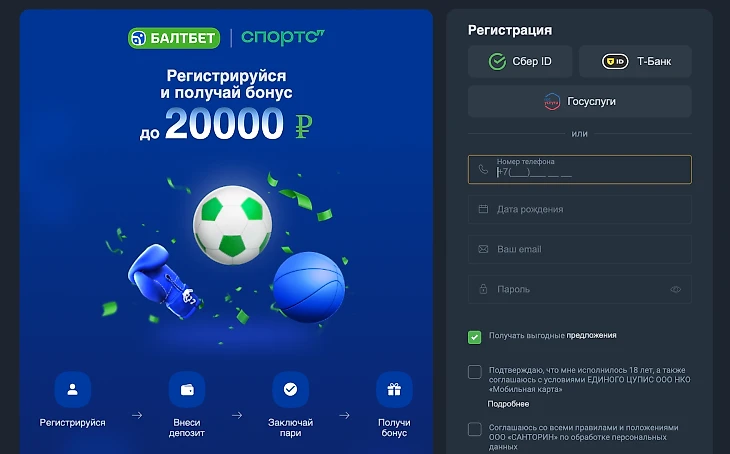Image resolution: width=730 pixels, height=454 pixels.
Task: Click the Baltbet logo
Action: tap(174, 38)
